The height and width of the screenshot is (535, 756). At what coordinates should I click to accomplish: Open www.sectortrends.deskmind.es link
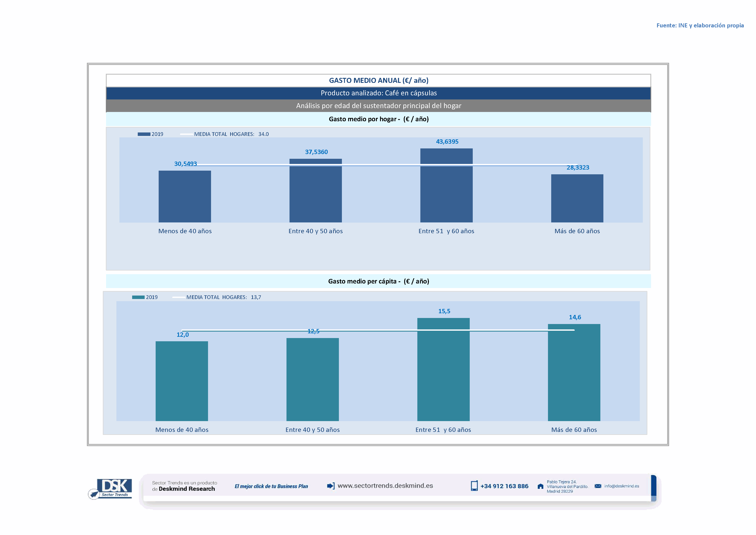[x=385, y=486]
